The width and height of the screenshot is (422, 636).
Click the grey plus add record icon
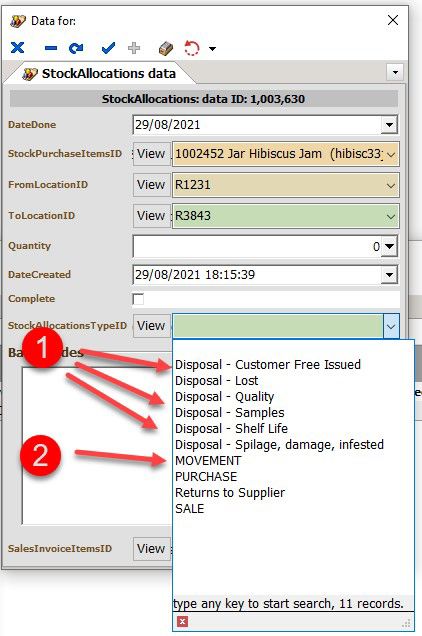[134, 48]
